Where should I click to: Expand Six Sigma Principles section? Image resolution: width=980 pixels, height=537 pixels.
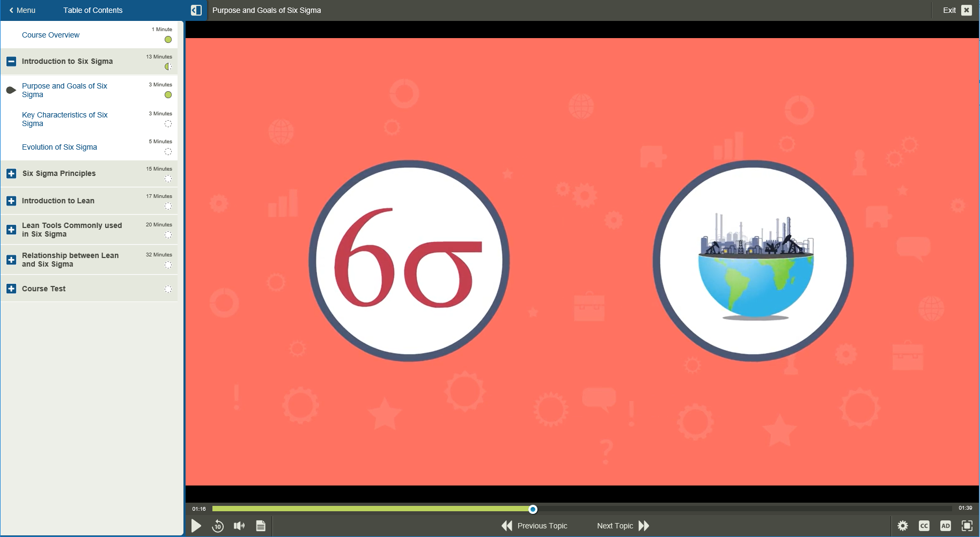(x=11, y=174)
